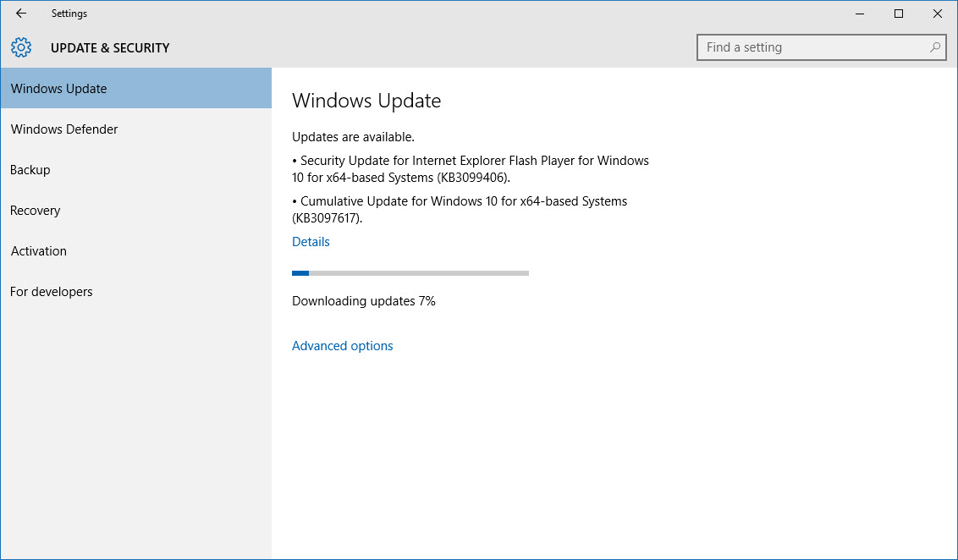The width and height of the screenshot is (958, 560).
Task: Open the Backup section
Action: coord(135,170)
